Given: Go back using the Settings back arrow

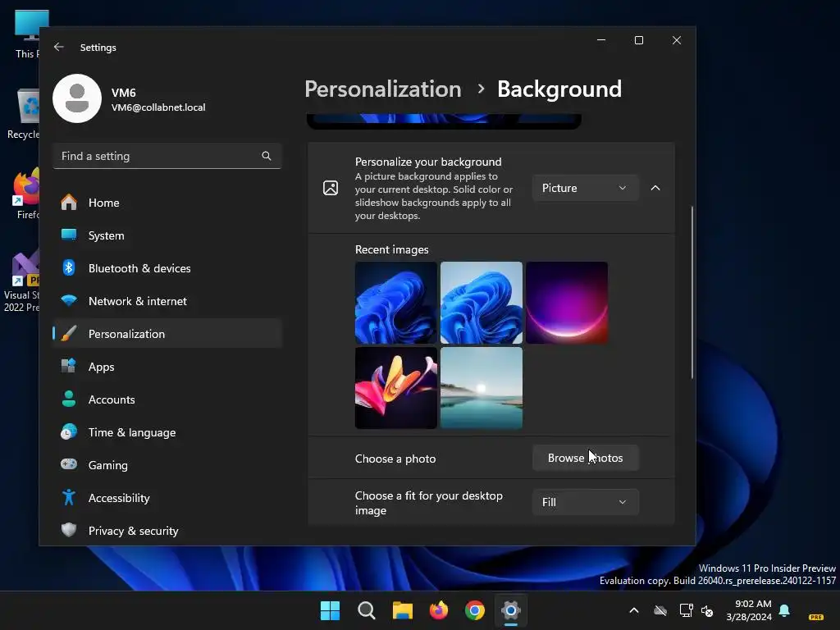Looking at the screenshot, I should tap(58, 47).
